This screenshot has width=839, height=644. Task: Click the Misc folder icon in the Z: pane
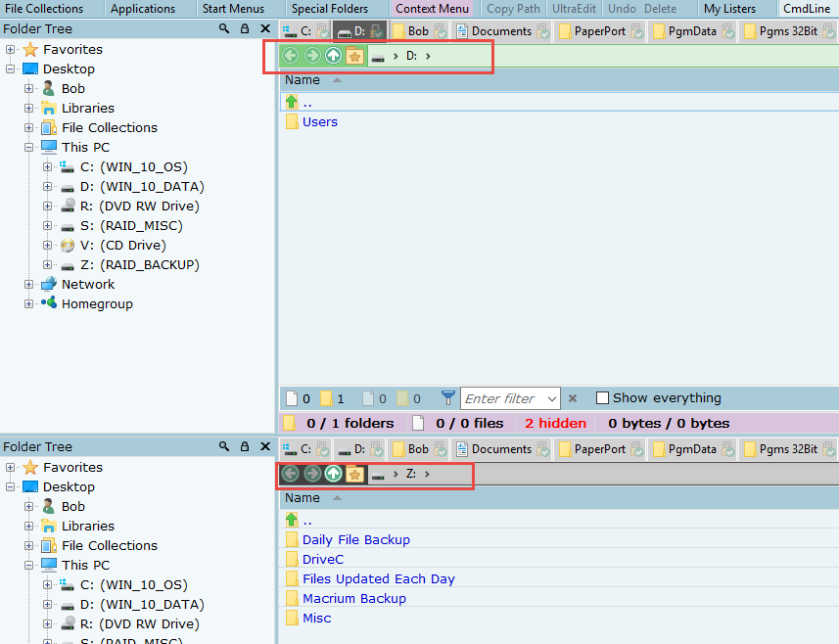pyautogui.click(x=292, y=618)
